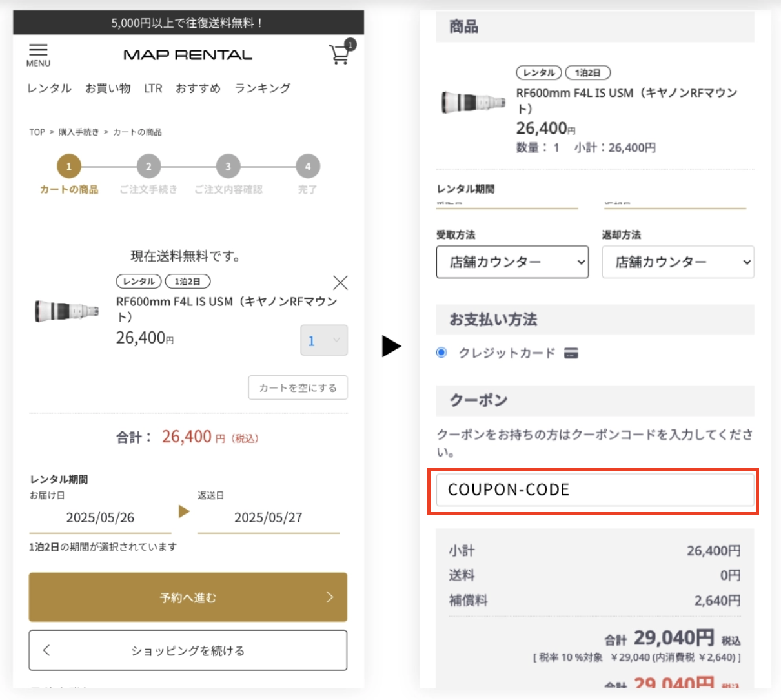The height and width of the screenshot is (700, 781).
Task: Open the 受取方法 店舗カウンター dropdown
Action: 512,262
